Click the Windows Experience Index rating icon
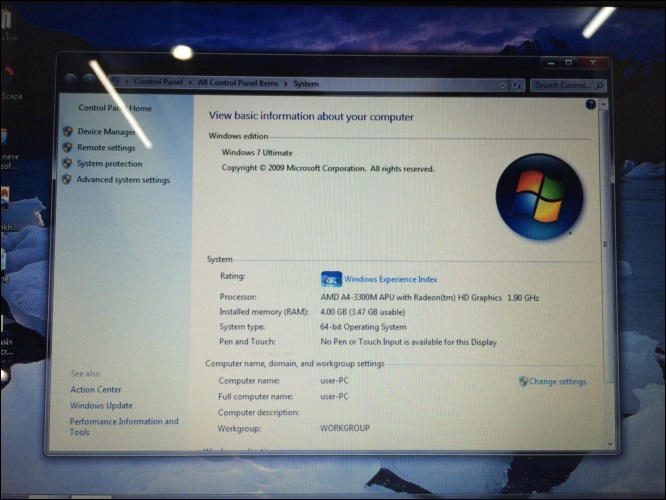Screen dimensions: 666x500 [331, 279]
